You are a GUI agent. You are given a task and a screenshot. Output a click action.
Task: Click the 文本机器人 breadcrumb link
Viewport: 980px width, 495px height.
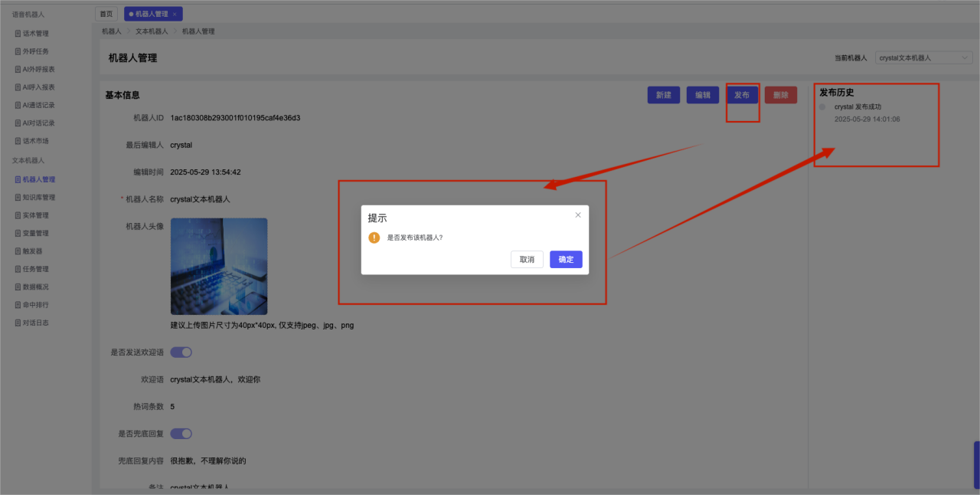pyautogui.click(x=152, y=31)
